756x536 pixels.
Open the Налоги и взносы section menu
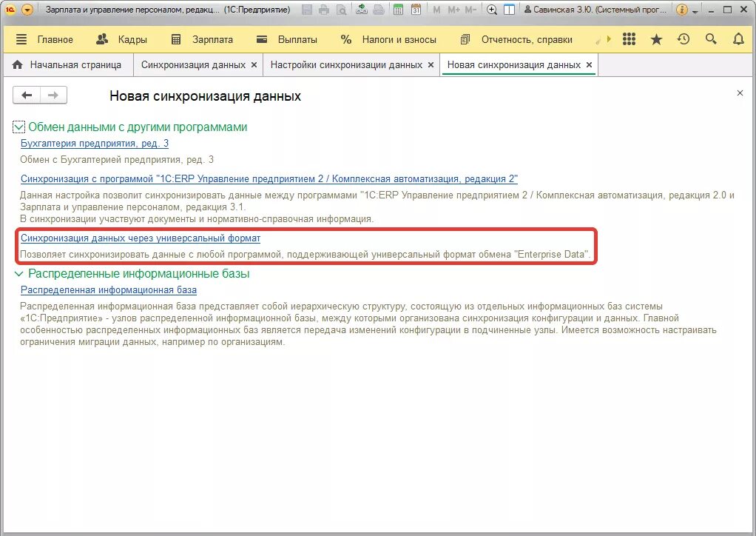tap(399, 39)
